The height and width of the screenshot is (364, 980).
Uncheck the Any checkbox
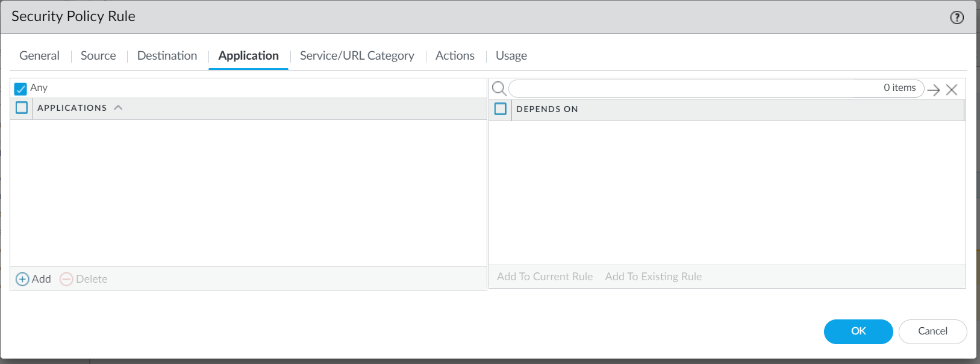[20, 89]
